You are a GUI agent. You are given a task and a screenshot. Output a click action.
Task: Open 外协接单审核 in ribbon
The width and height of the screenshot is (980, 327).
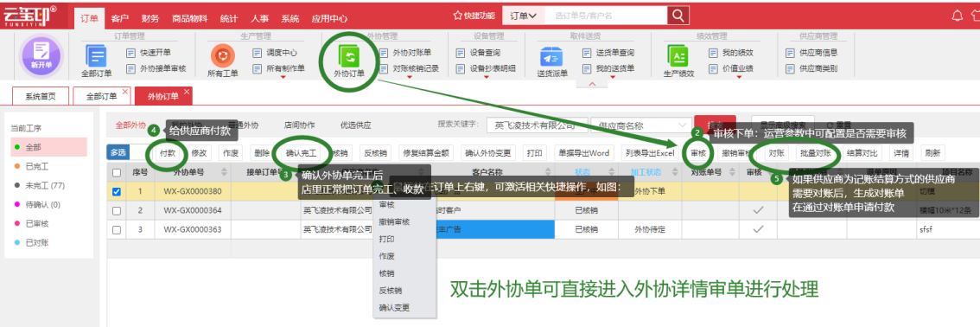pos(156,68)
